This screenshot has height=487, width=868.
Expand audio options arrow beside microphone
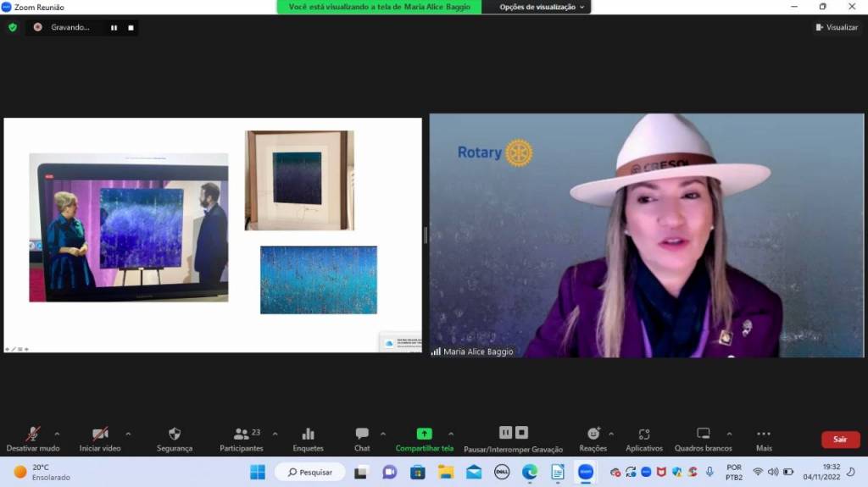57,434
